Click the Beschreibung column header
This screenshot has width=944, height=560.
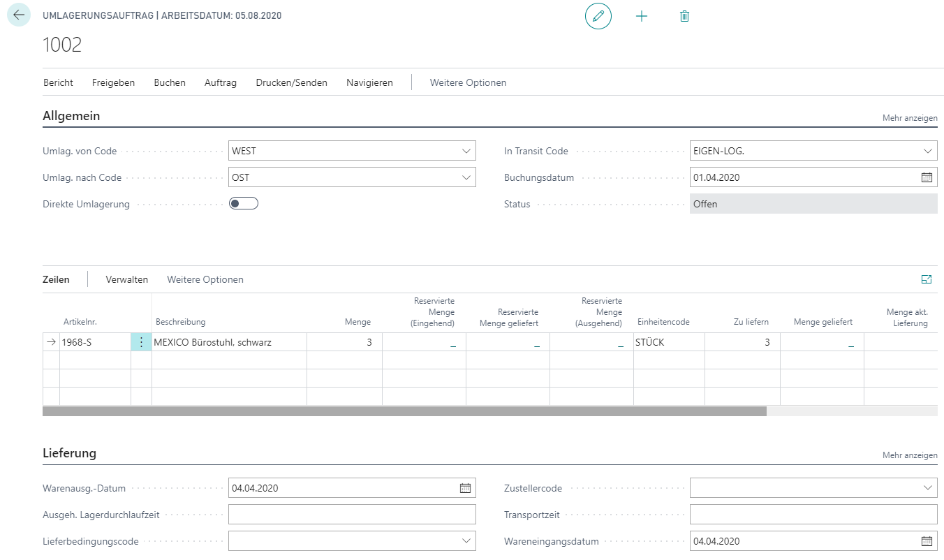point(181,322)
